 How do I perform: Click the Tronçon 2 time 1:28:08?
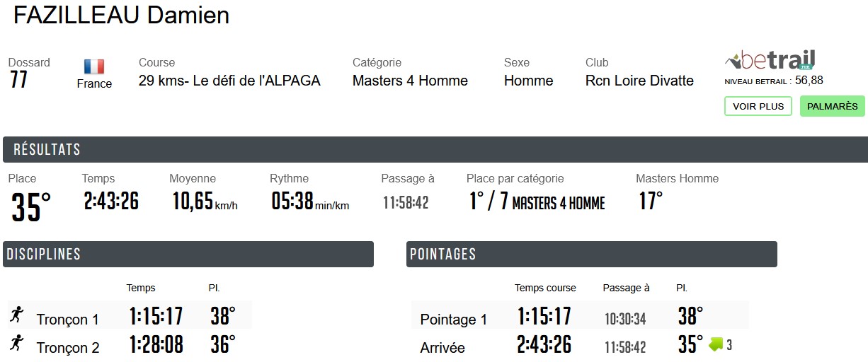(x=156, y=344)
